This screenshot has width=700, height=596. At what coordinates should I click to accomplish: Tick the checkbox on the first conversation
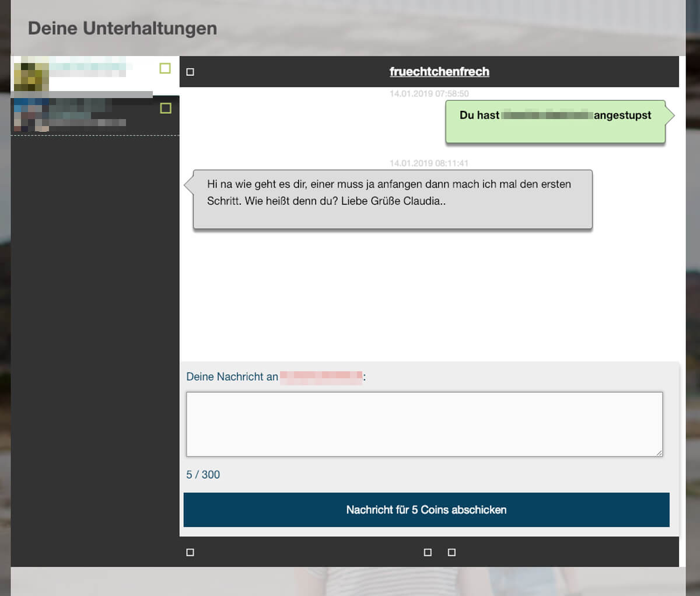click(x=165, y=68)
